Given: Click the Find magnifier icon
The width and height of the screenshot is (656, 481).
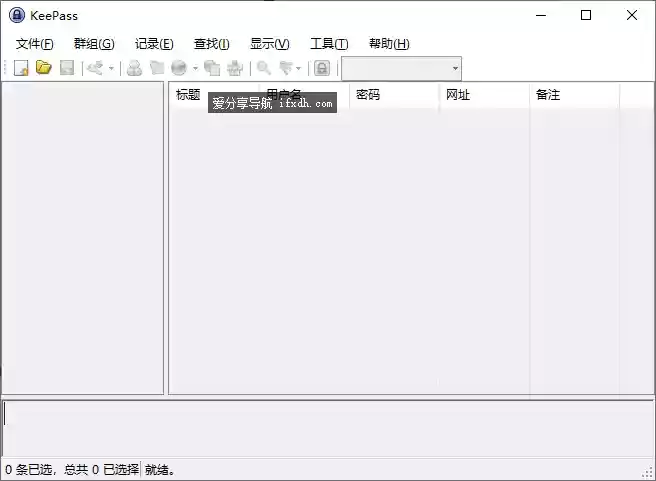Looking at the screenshot, I should click(x=264, y=68).
